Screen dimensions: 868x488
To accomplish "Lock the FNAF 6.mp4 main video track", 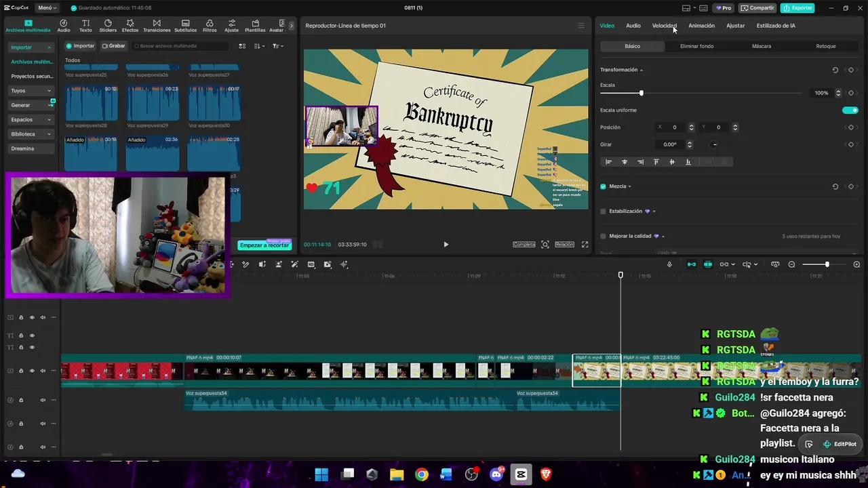I will point(21,371).
